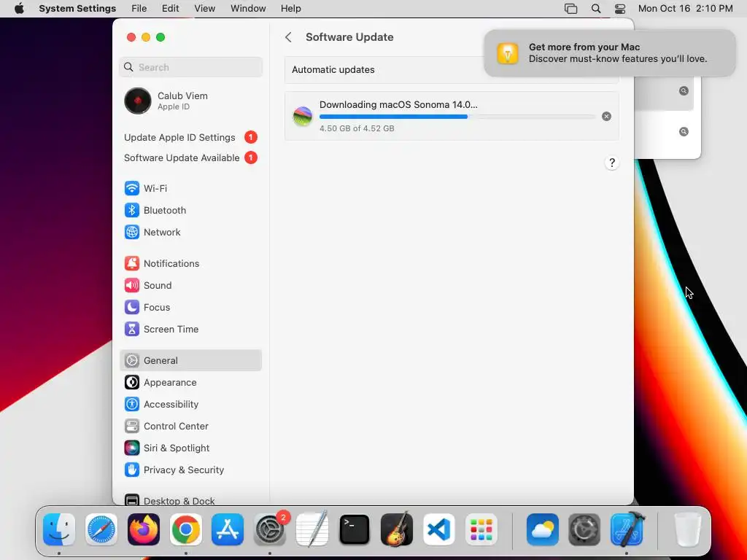Open Software Update Available notice

[190, 157]
